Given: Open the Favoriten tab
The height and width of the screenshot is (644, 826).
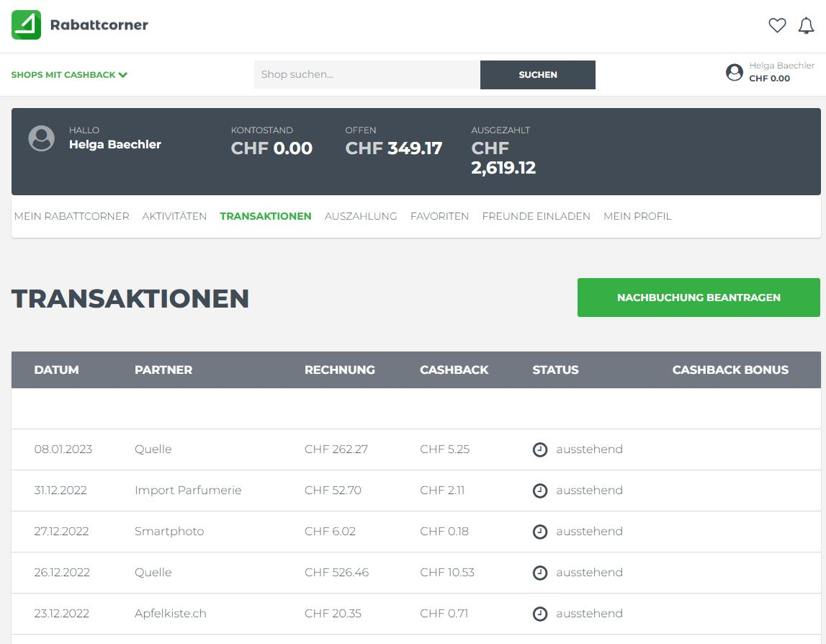Looking at the screenshot, I should (x=439, y=216).
